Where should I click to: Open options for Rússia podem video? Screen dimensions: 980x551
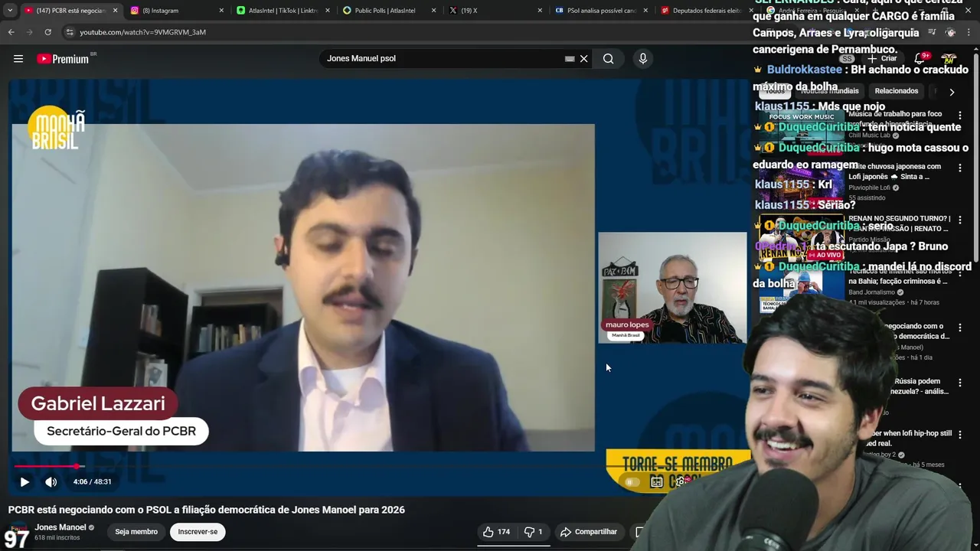(960, 382)
